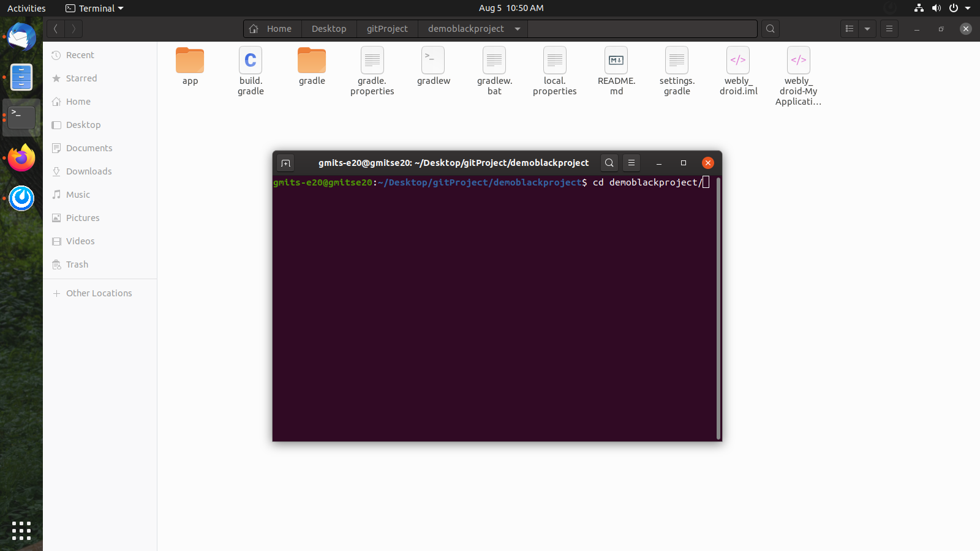Show applications grid in dock
This screenshot has height=551, width=980.
21,531
